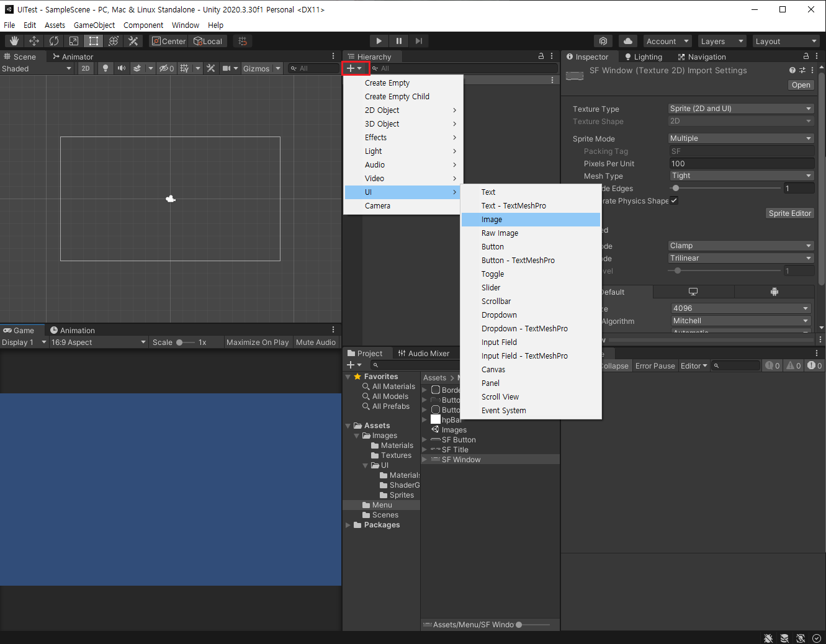Adjust Game view Scale slider
The width and height of the screenshot is (826, 644).
[185, 342]
